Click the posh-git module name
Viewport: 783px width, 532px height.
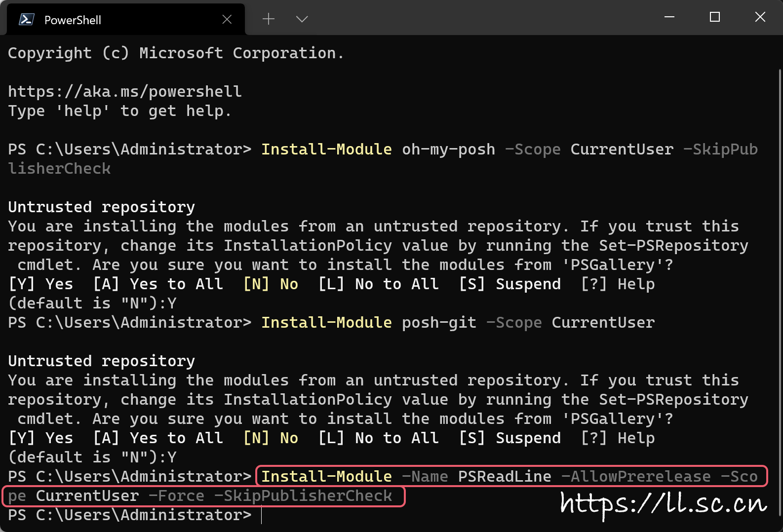click(x=439, y=323)
